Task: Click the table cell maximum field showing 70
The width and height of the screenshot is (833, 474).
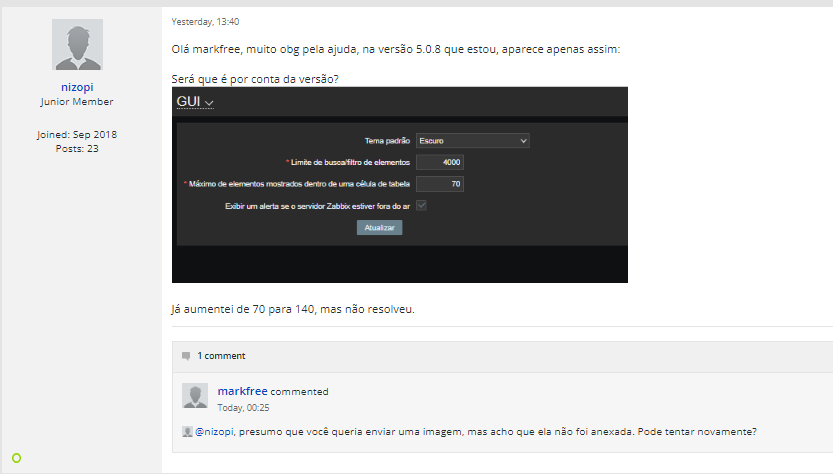Action: point(439,184)
